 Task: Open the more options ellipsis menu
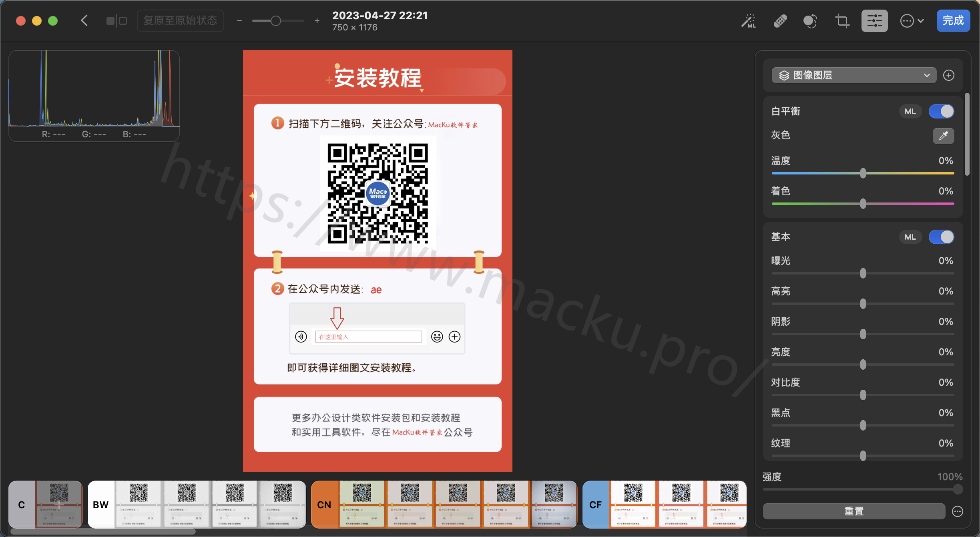pyautogui.click(x=912, y=20)
